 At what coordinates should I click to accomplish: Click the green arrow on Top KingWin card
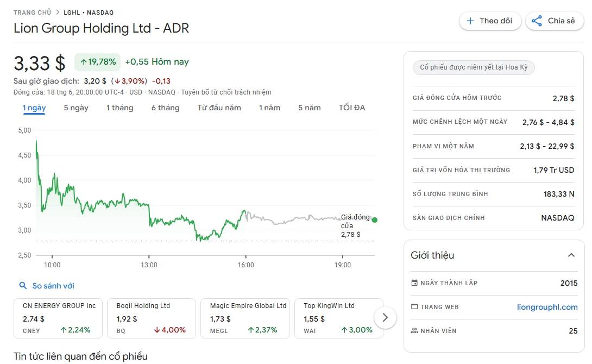(344, 330)
